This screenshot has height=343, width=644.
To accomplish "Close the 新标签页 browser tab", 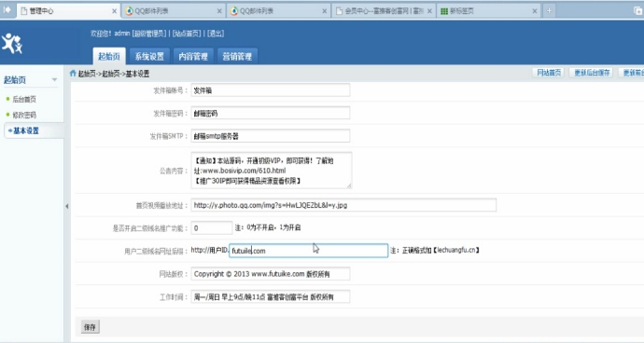I will pyautogui.click(x=535, y=11).
